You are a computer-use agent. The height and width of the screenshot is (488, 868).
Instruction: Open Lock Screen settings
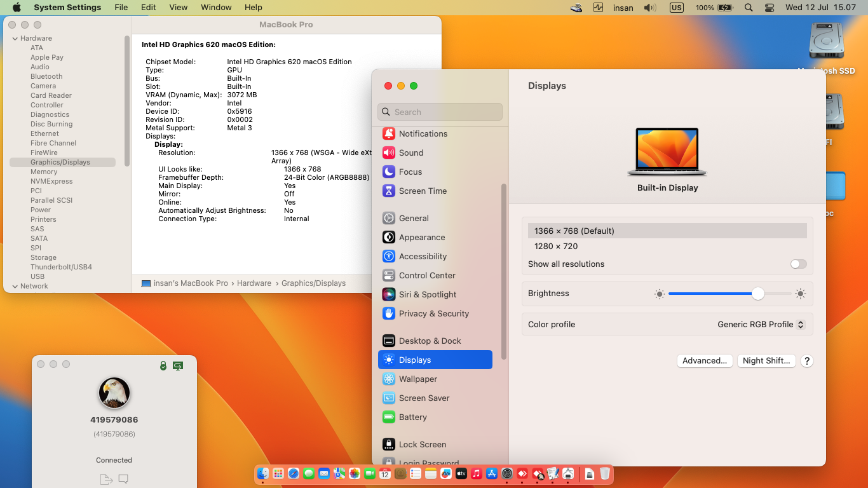pyautogui.click(x=436, y=444)
